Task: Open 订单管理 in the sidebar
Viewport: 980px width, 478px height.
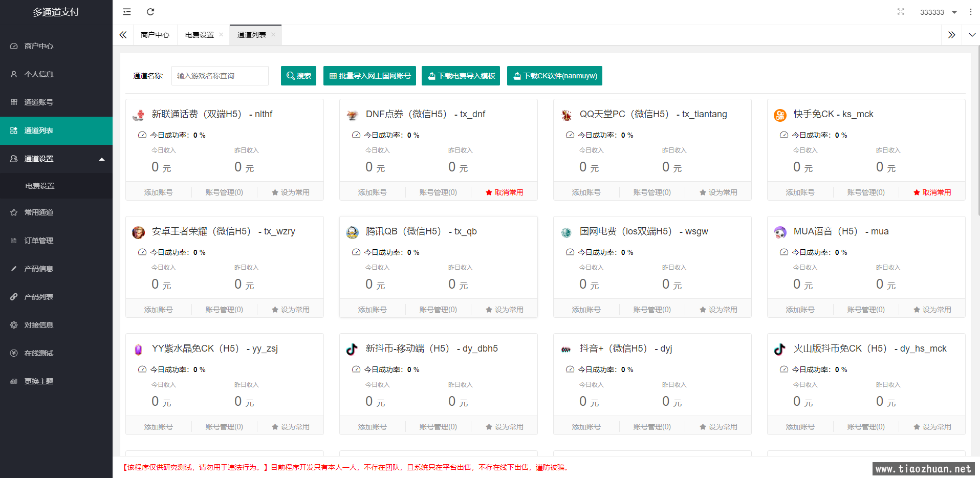Action: click(x=39, y=241)
